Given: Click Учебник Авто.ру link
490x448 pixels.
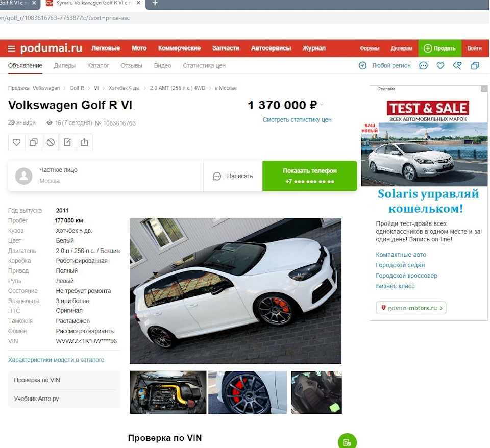Looking at the screenshot, I should coord(36,399).
